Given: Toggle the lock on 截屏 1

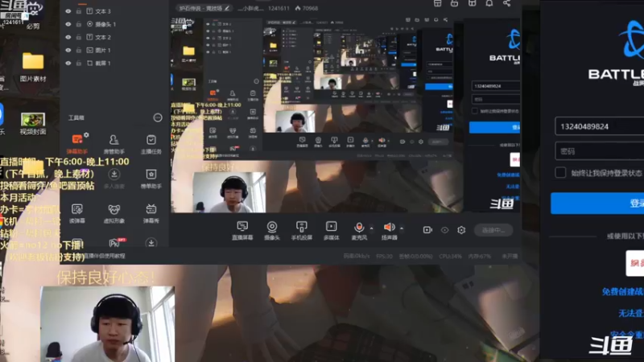Looking at the screenshot, I should coord(78,64).
